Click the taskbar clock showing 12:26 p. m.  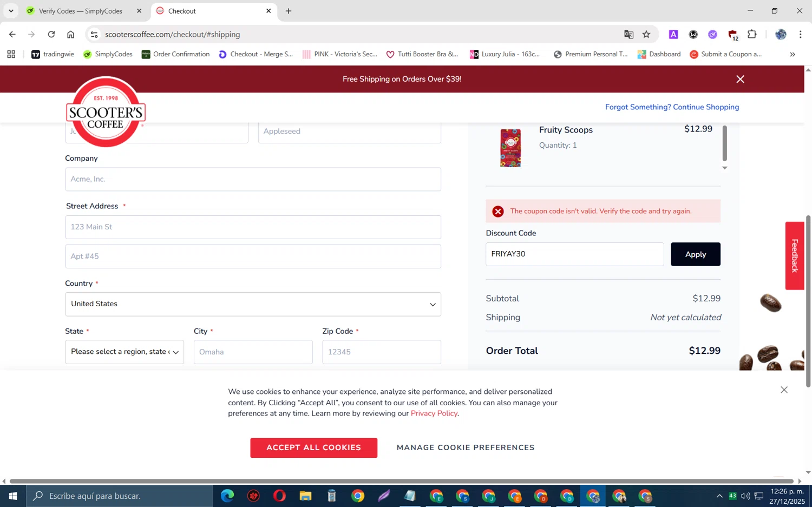(787, 496)
